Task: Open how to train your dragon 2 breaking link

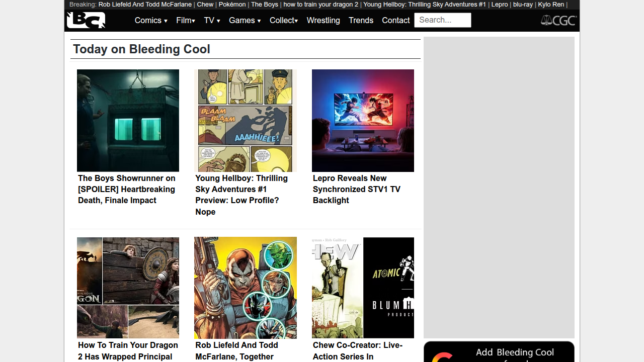Action: 321,5
